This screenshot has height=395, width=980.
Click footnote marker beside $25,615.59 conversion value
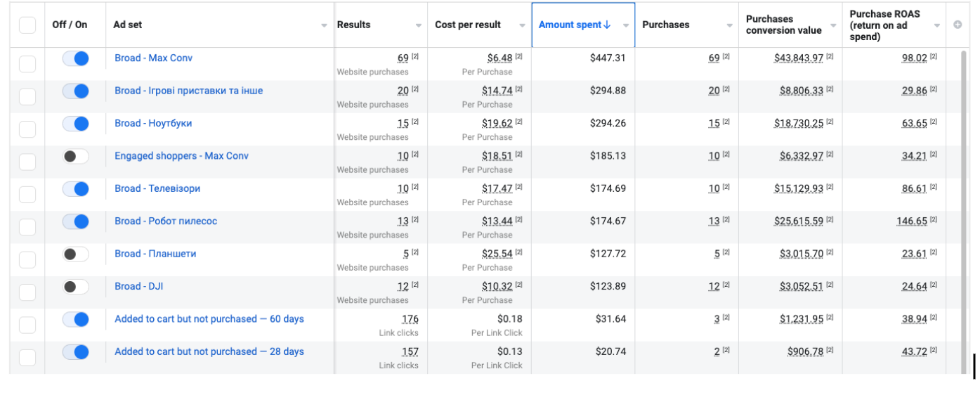(830, 220)
